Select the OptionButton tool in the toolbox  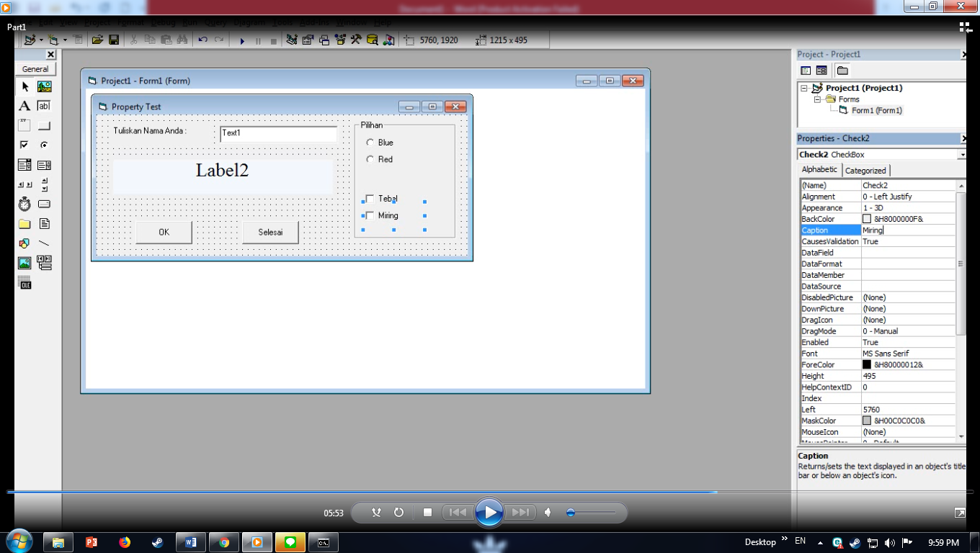[44, 145]
